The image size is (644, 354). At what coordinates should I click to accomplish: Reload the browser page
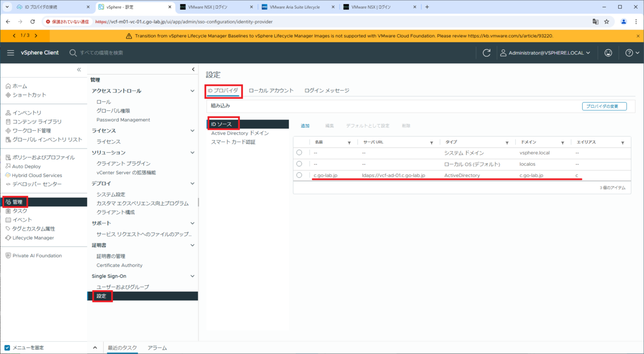click(33, 21)
